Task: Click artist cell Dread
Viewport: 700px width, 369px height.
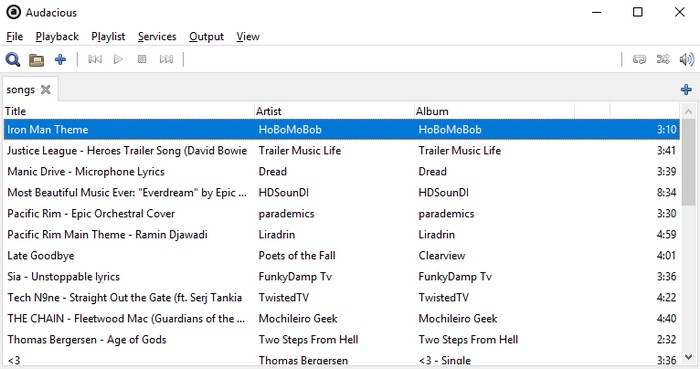Action: tap(272, 171)
